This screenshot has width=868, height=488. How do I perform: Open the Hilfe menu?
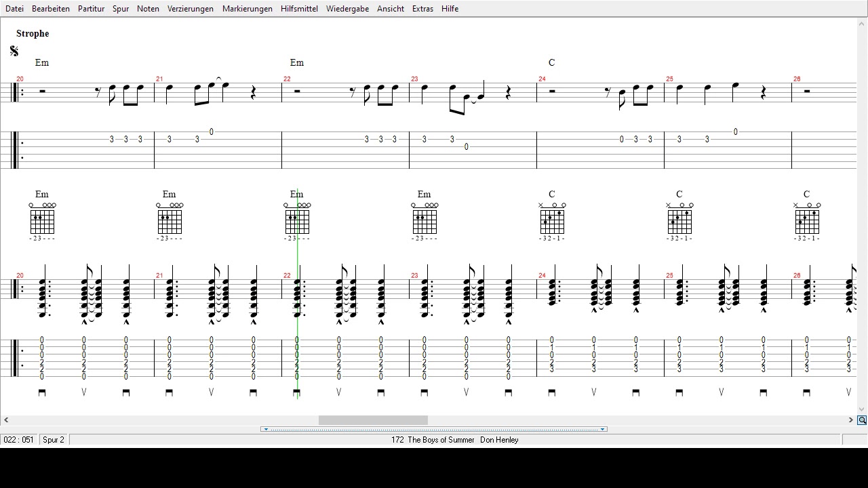(450, 9)
